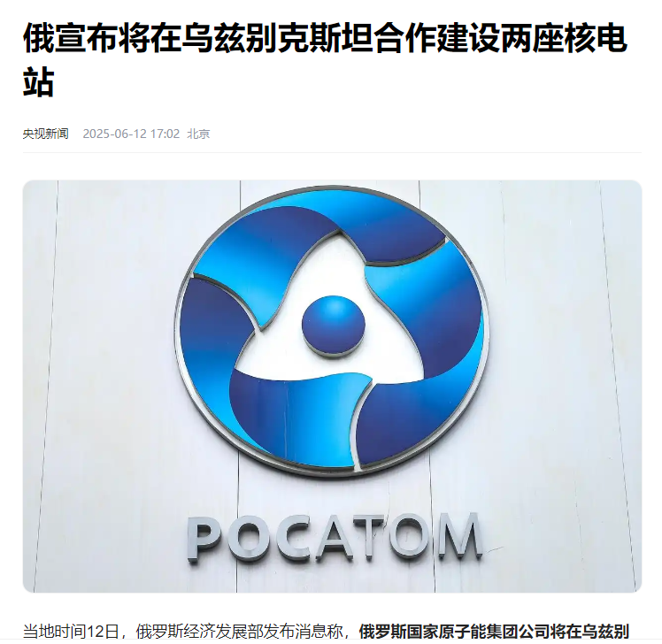This screenshot has height=644, width=662.
Task: Click the divider line below the byline
Action: 332,152
